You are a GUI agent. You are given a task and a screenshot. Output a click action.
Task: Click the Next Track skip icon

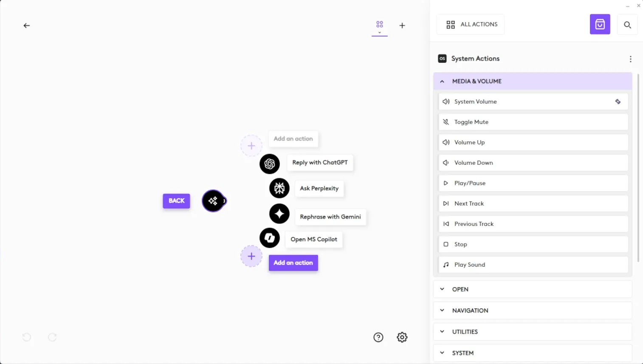(446, 203)
